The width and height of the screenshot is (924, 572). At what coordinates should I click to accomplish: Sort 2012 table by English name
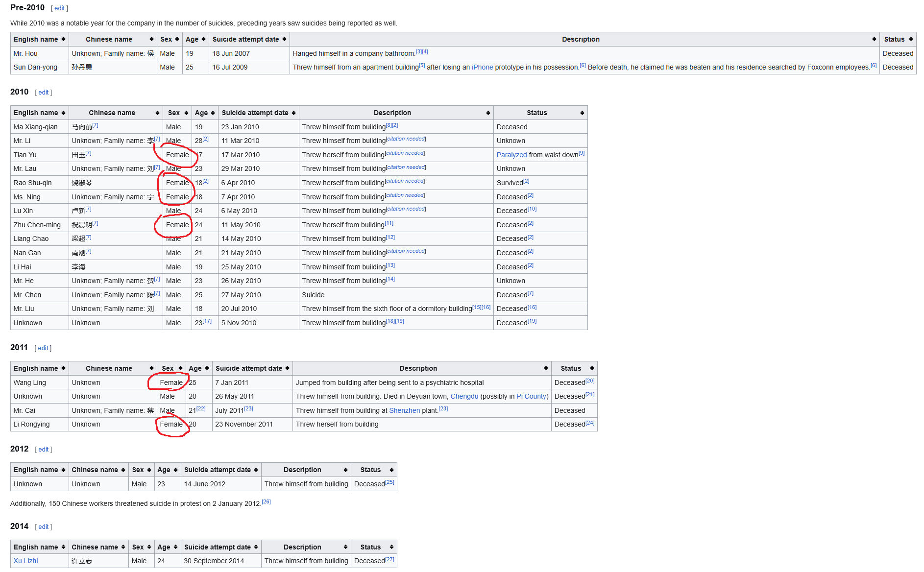tap(39, 470)
